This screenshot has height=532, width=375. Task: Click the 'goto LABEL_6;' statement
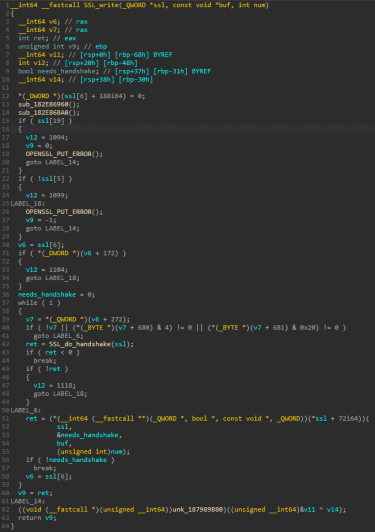(58, 336)
